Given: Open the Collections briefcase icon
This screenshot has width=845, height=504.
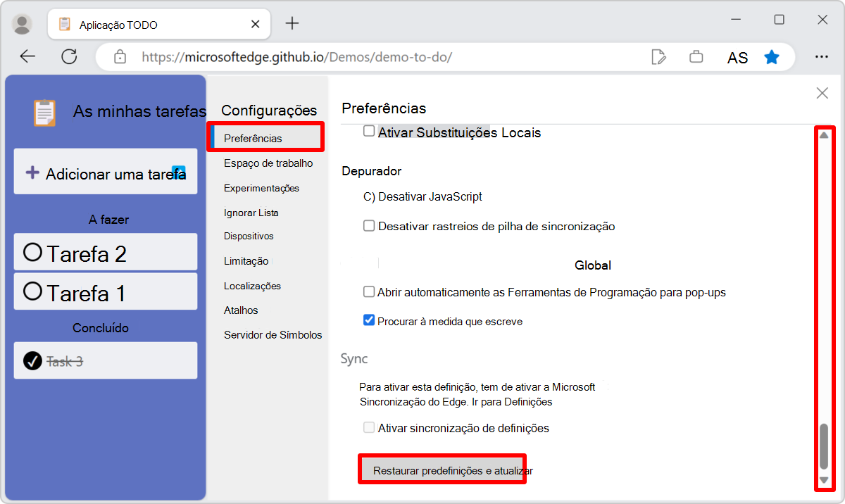Looking at the screenshot, I should pyautogui.click(x=696, y=57).
